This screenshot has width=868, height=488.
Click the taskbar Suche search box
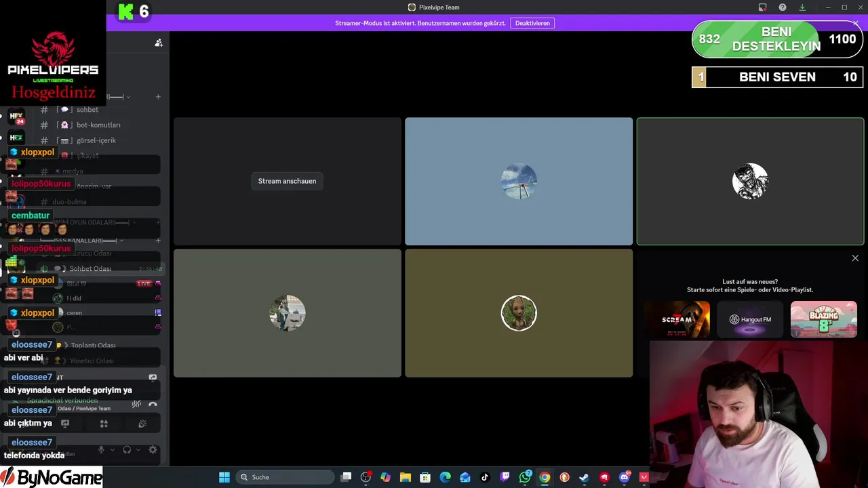tap(285, 477)
